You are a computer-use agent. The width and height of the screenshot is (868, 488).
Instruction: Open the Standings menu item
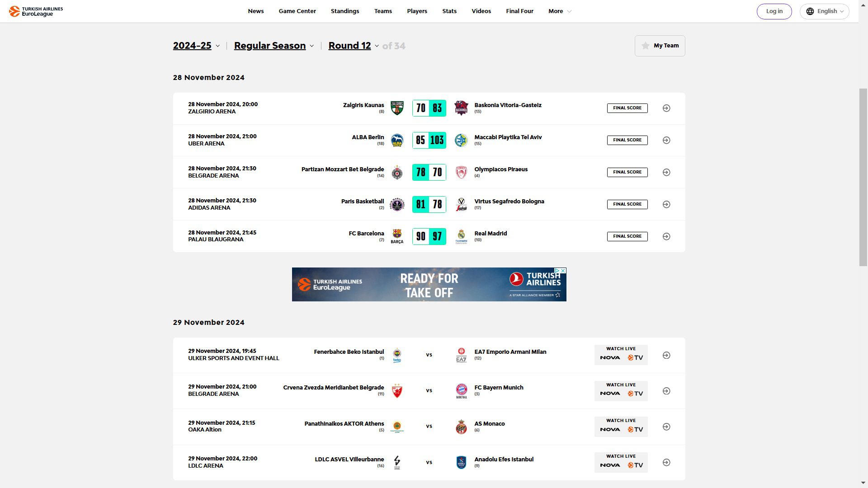[345, 11]
